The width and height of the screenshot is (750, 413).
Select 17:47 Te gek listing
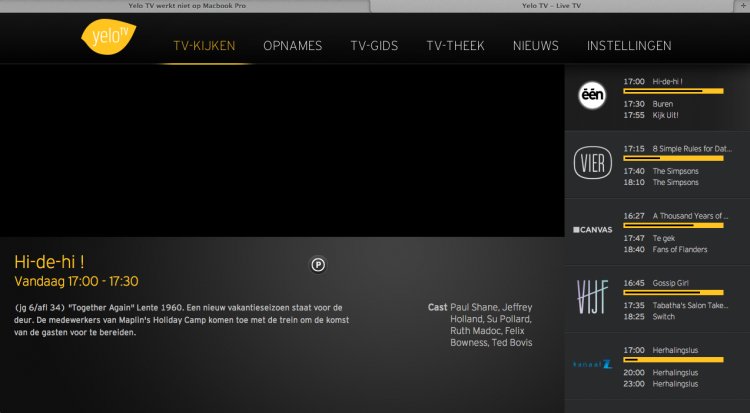point(649,238)
